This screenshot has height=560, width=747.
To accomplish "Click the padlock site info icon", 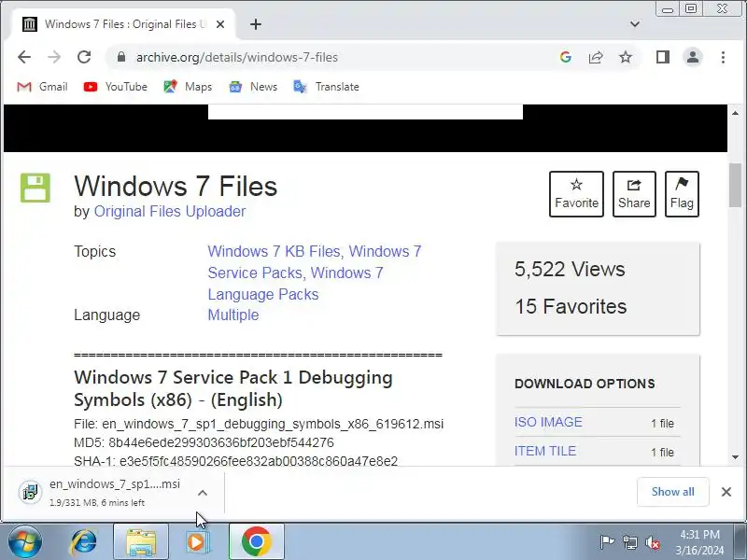I will coord(121,57).
